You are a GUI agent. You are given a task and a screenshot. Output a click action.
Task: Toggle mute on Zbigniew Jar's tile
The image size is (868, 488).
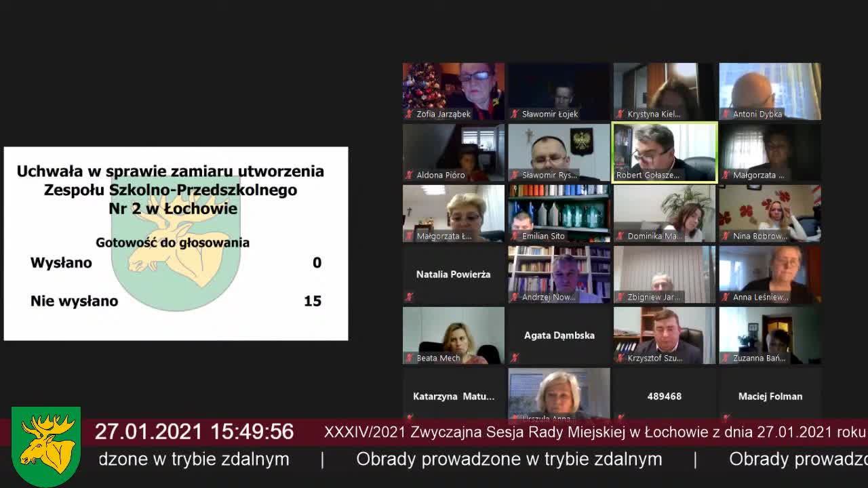tap(620, 297)
